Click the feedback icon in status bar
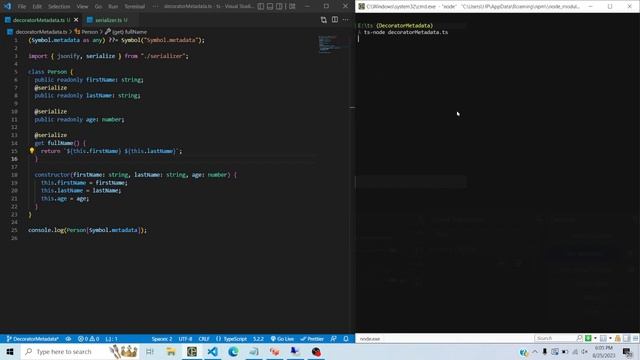 (x=333, y=339)
